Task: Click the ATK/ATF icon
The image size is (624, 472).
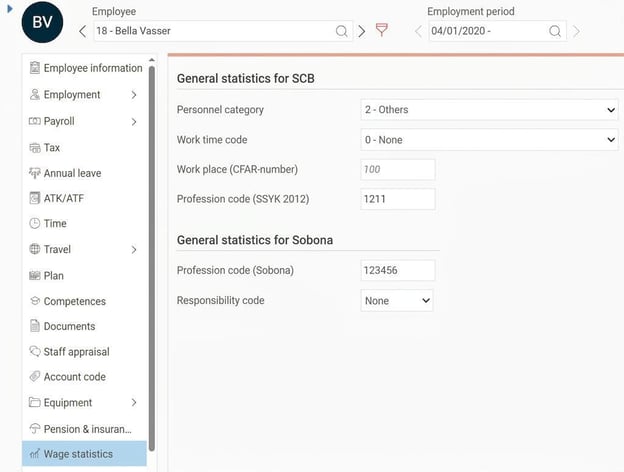Action: (x=35, y=198)
